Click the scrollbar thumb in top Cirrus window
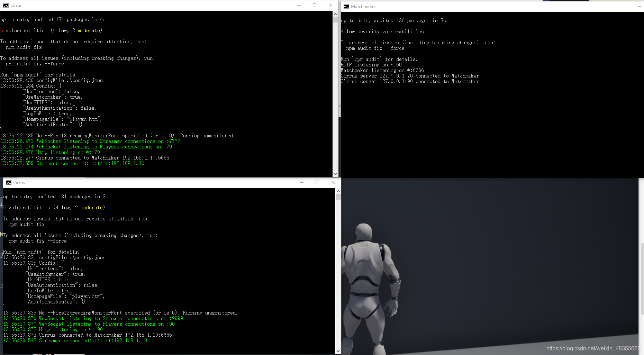This screenshot has width=644, height=355. click(335, 19)
